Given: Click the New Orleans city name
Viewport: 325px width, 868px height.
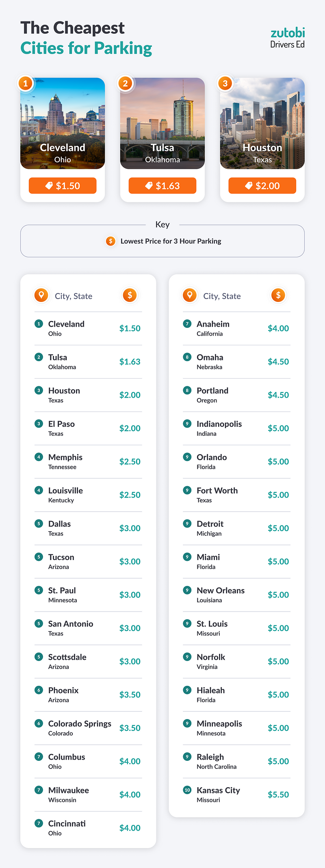Looking at the screenshot, I should (221, 590).
